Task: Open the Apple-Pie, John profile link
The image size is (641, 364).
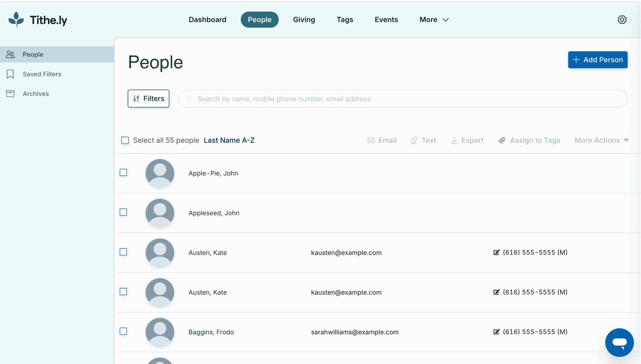Action: click(x=213, y=174)
